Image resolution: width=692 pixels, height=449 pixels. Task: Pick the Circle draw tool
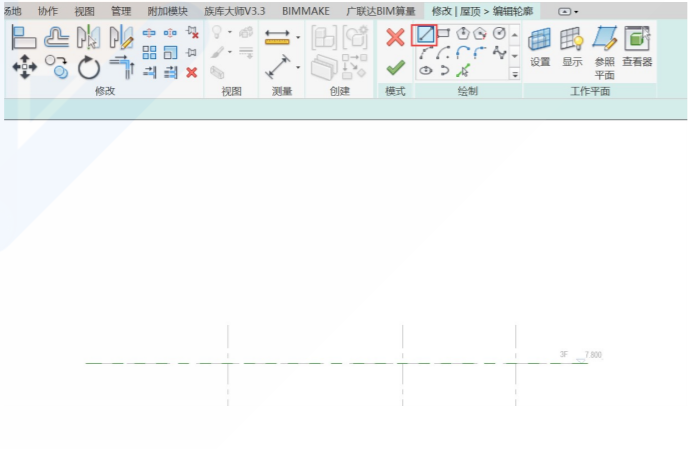499,34
